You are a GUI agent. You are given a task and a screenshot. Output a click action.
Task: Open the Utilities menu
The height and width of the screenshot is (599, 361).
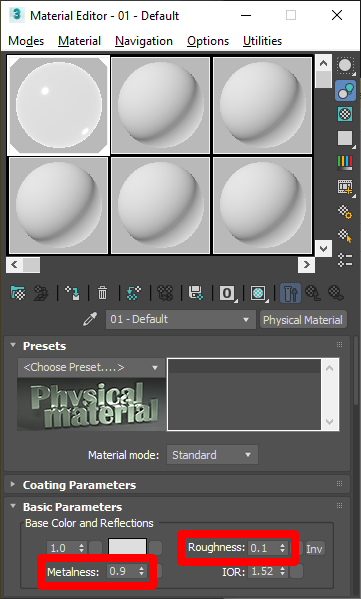(262, 41)
